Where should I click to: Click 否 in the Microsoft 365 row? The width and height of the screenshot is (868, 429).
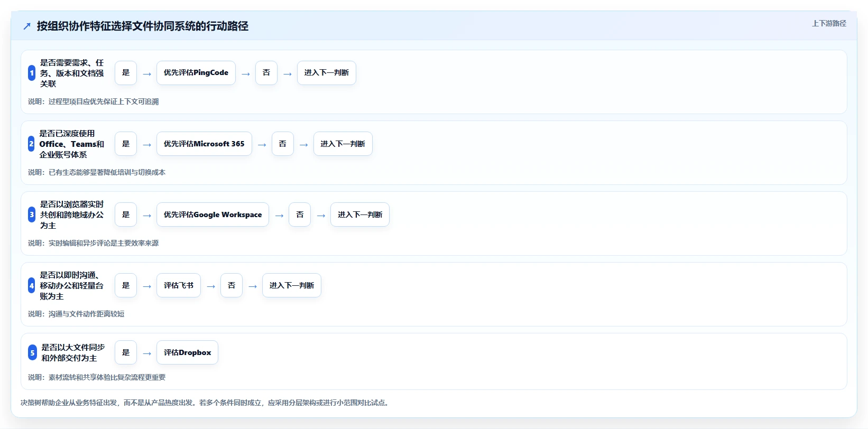(x=283, y=144)
